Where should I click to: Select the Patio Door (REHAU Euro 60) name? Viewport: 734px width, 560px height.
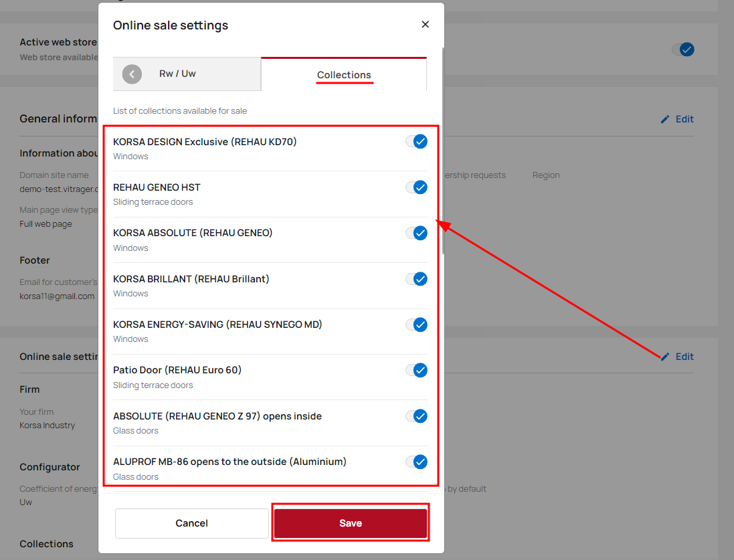pyautogui.click(x=177, y=370)
